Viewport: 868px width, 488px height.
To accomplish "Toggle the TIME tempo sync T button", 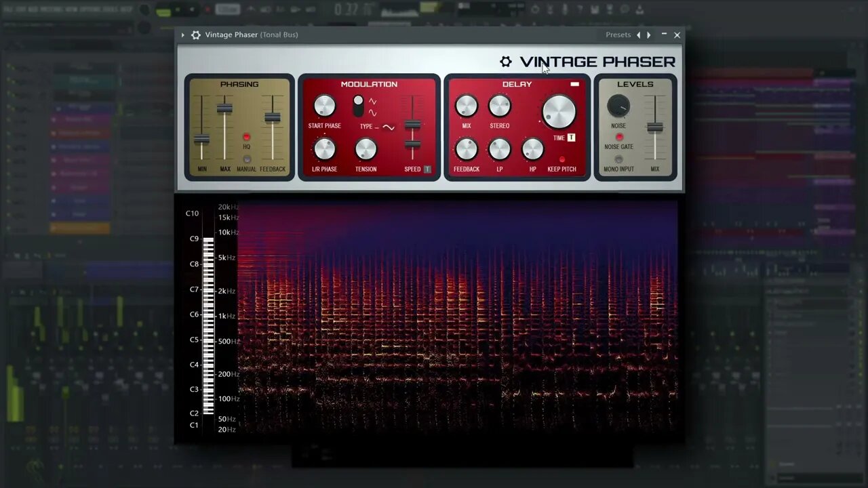I will coord(571,138).
